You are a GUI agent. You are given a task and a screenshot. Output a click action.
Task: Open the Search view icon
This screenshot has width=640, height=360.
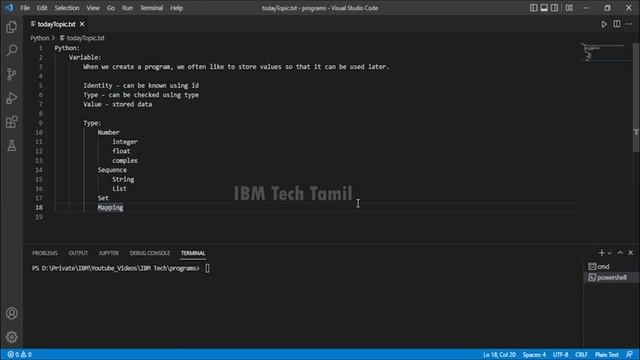(x=11, y=50)
